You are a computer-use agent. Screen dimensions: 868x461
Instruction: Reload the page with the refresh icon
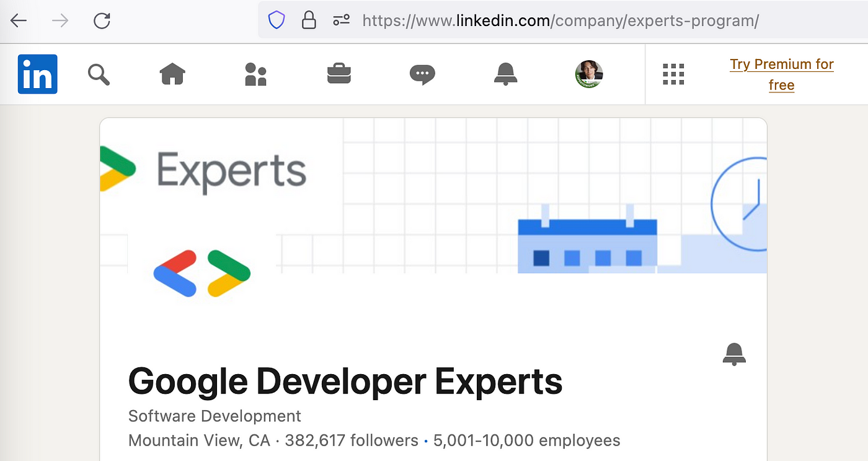tap(102, 20)
